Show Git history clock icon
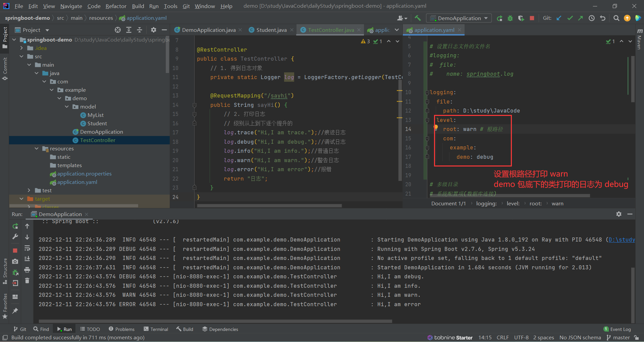Screen dimensions: 644x342 592,18
